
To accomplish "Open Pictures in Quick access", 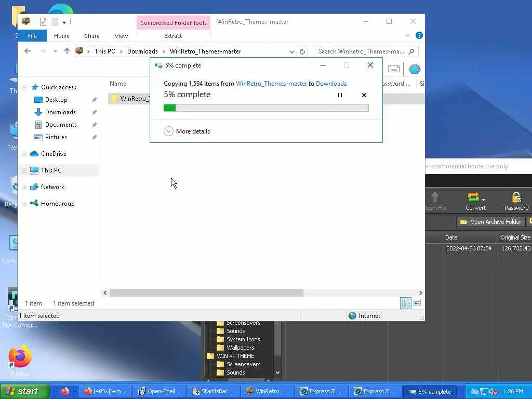I will pyautogui.click(x=56, y=137).
